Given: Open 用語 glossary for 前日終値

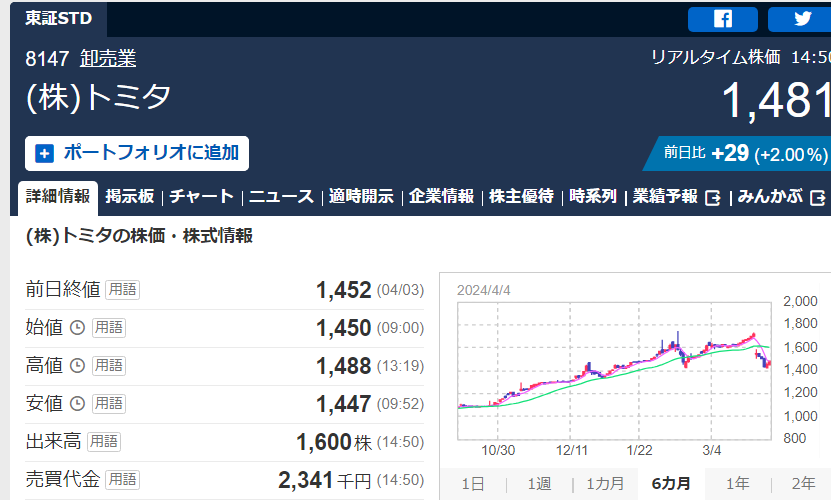Looking at the screenshot, I should click(122, 290).
